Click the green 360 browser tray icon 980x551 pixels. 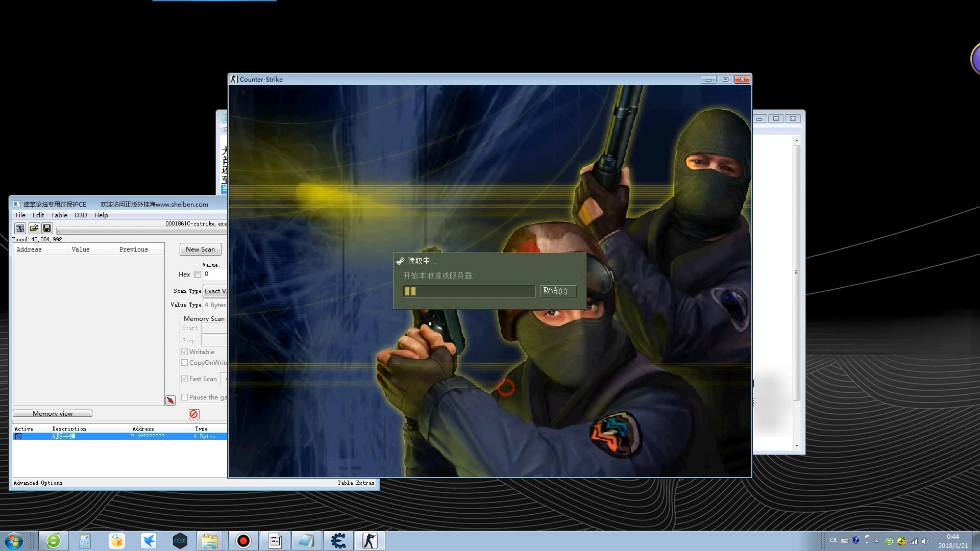889,541
